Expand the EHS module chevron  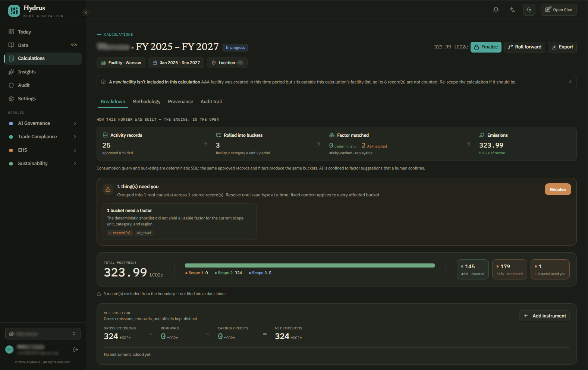(75, 150)
